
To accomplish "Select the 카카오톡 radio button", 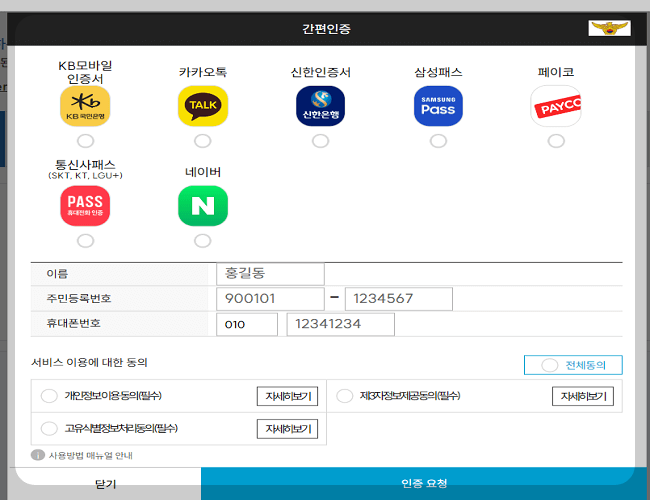I will click(203, 141).
